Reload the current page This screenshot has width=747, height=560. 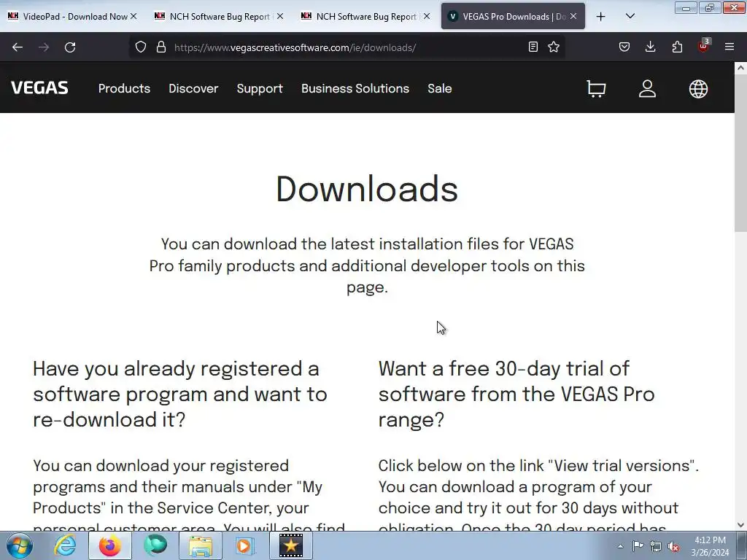pyautogui.click(x=70, y=47)
